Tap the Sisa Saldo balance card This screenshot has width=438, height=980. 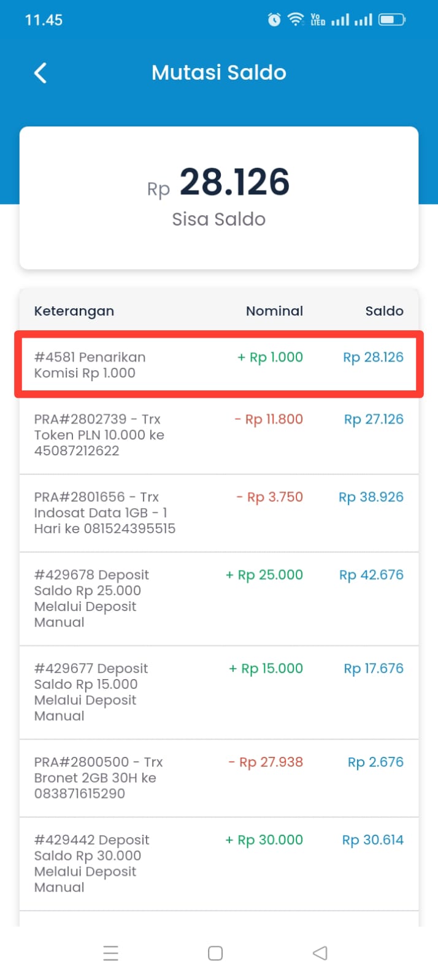click(219, 196)
